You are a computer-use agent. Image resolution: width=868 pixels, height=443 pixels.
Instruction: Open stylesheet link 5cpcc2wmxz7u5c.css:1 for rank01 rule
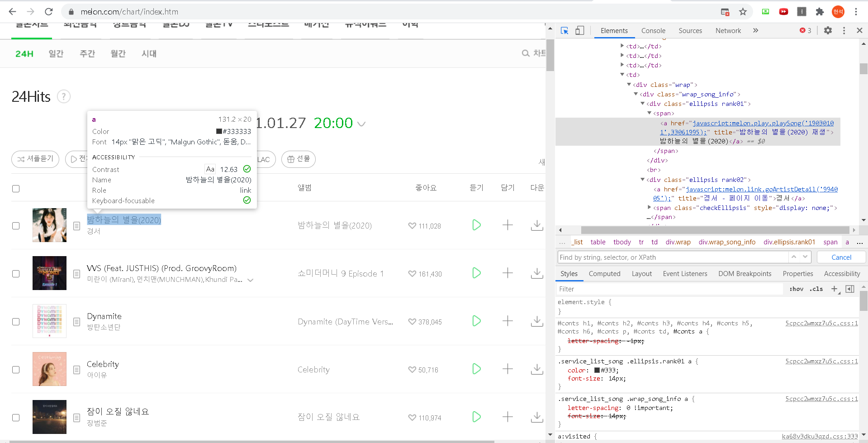pyautogui.click(x=821, y=361)
